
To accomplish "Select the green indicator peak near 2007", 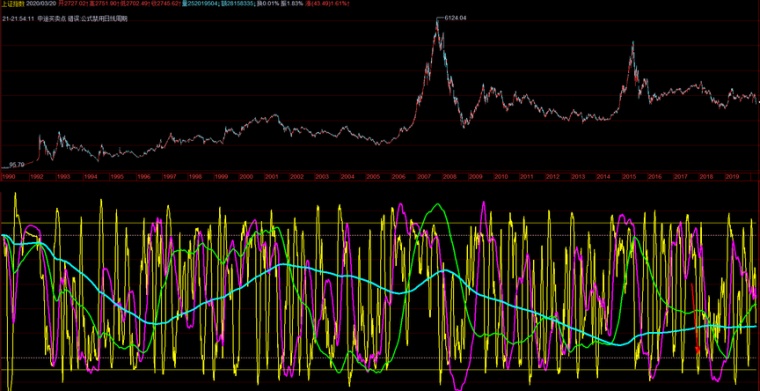I will pos(438,204).
